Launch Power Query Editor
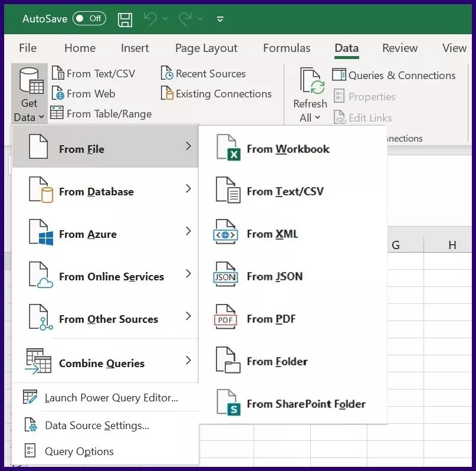The image size is (476, 471). pyautogui.click(x=111, y=398)
